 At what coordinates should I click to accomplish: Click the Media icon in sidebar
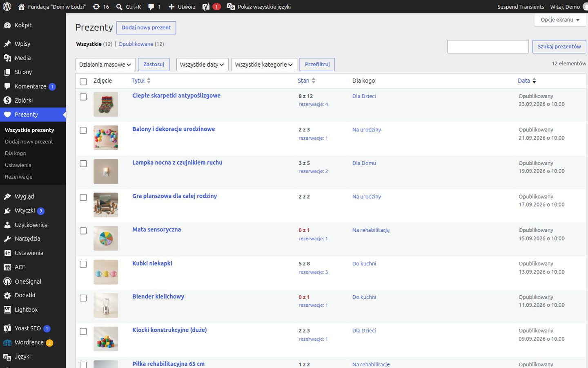[x=7, y=58]
